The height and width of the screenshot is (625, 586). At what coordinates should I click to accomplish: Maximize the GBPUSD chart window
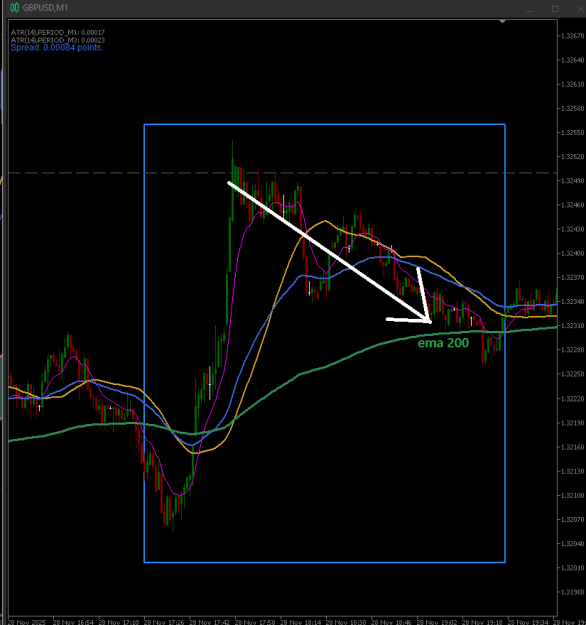point(555,9)
